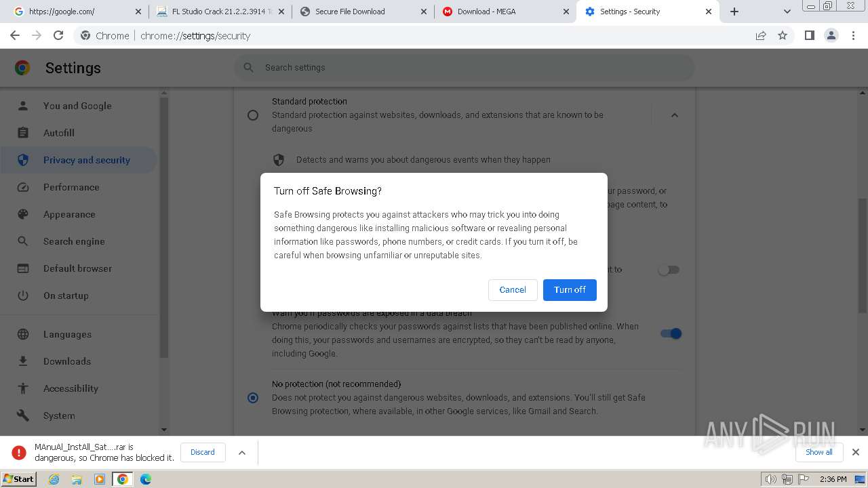Cancel the Safe Browsing dialog

pos(513,289)
